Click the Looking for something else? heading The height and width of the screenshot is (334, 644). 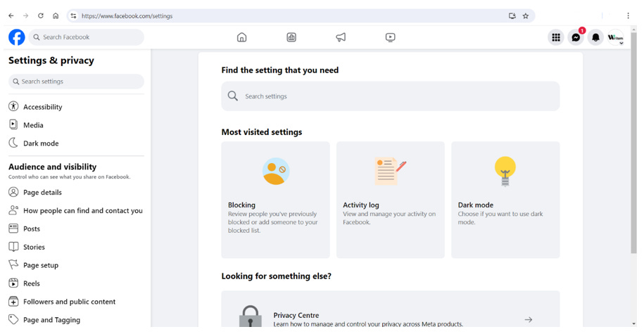[277, 276]
